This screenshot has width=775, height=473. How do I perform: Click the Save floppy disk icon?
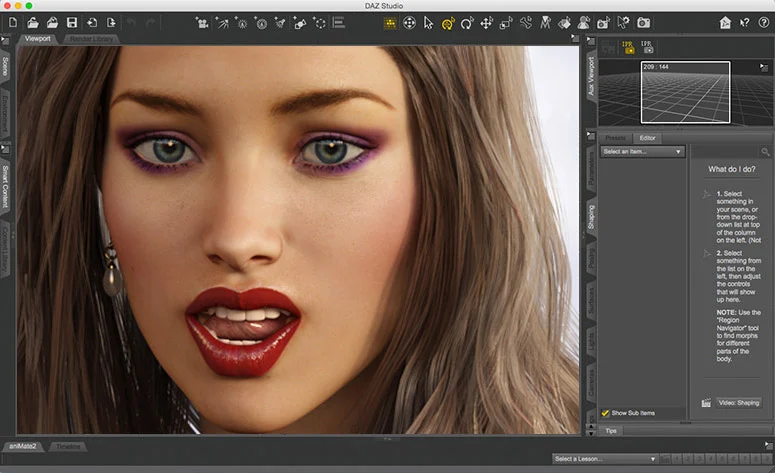point(71,22)
